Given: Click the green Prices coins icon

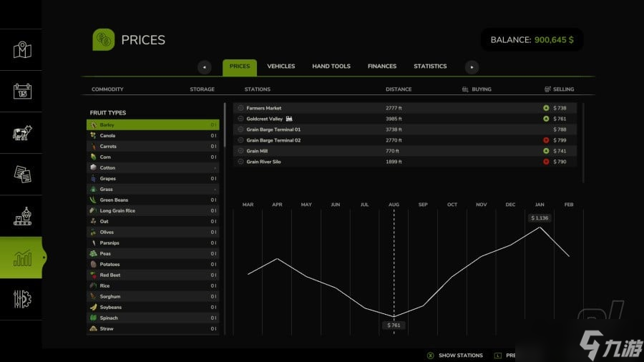Looking at the screenshot, I should [x=103, y=40].
